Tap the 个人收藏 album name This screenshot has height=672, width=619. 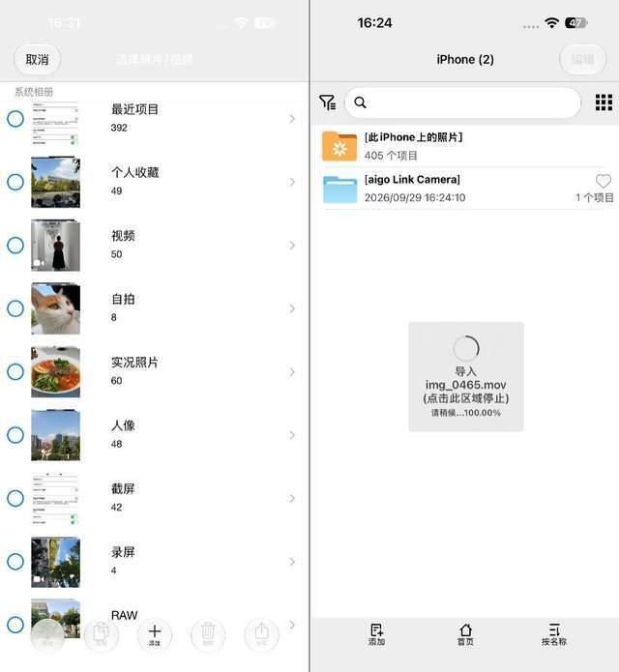[x=134, y=172]
